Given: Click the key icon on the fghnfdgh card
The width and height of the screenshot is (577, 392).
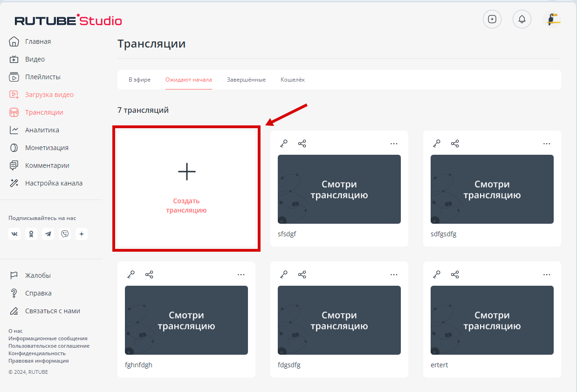Looking at the screenshot, I should 131,275.
